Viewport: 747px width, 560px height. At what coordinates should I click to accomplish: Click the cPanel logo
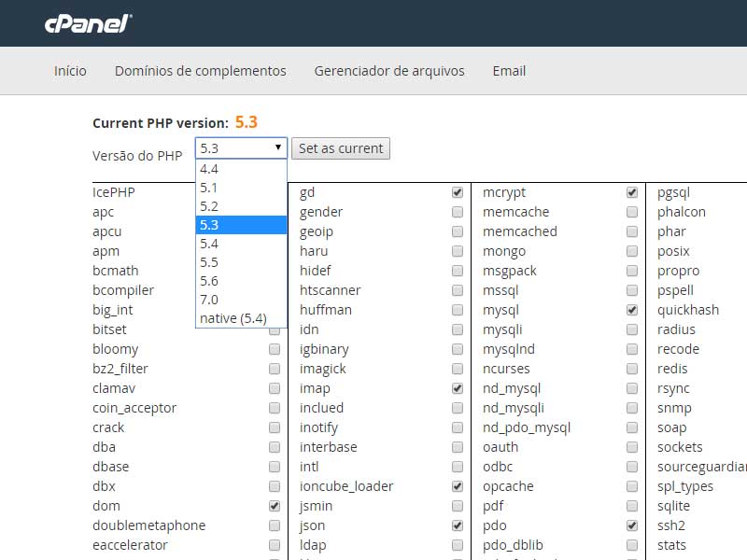(x=88, y=24)
